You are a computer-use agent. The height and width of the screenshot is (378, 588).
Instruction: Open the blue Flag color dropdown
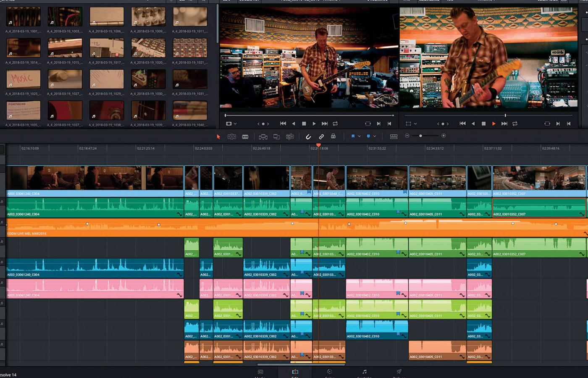point(359,136)
